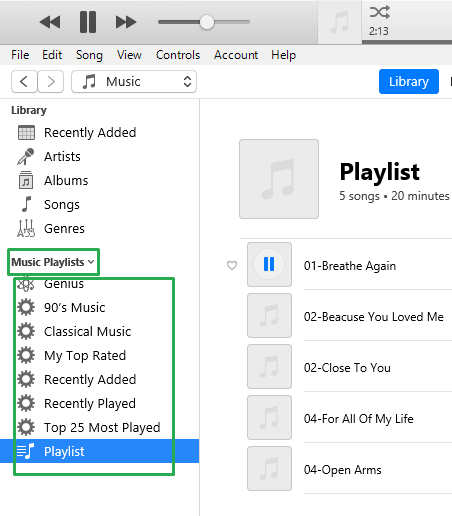Open the 90's Music playlist

[x=75, y=308]
